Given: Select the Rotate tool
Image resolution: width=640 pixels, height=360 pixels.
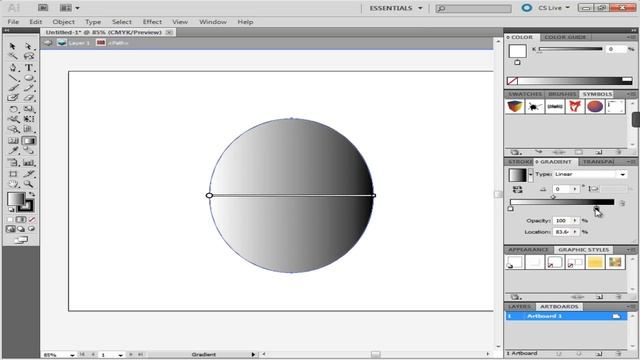Looking at the screenshot, I should pyautogui.click(x=13, y=109).
